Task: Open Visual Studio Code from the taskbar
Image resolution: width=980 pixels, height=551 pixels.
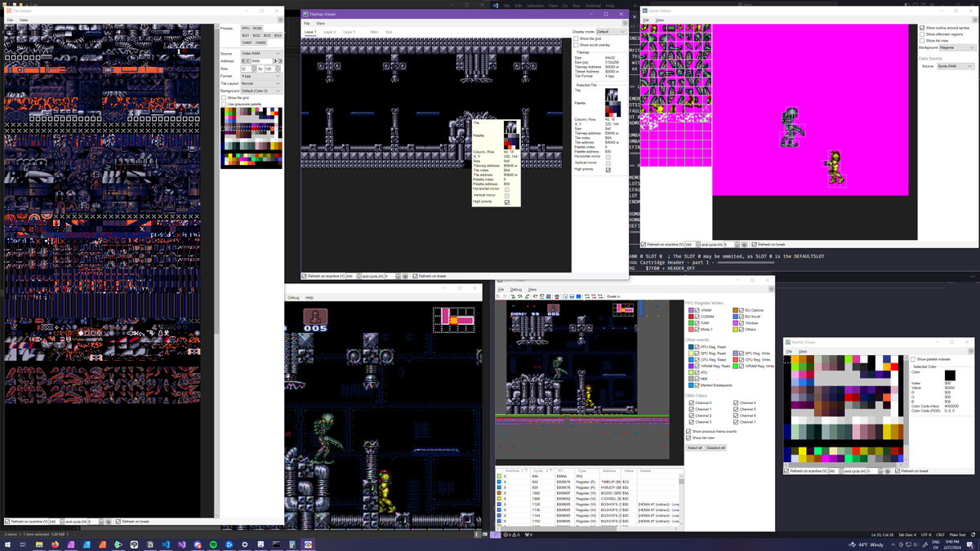Action: (x=166, y=544)
